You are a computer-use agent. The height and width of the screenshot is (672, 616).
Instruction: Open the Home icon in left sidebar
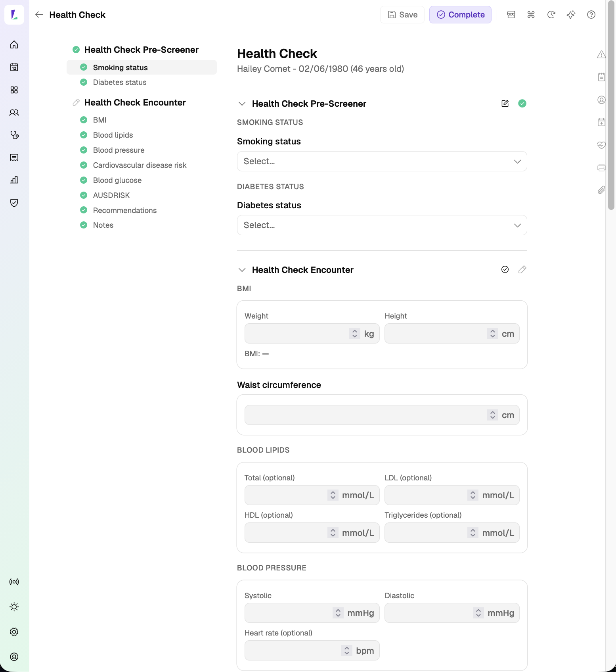click(14, 44)
